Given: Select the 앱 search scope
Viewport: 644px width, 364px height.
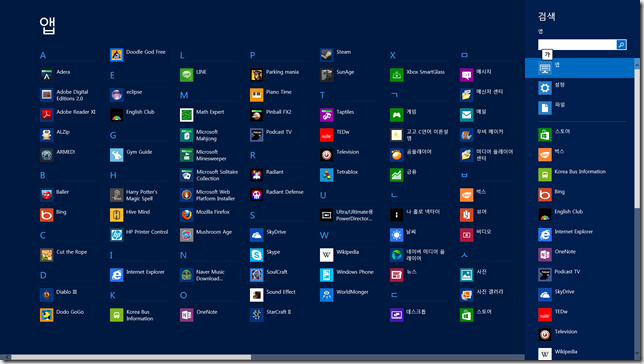Looking at the screenshot, I should click(580, 68).
